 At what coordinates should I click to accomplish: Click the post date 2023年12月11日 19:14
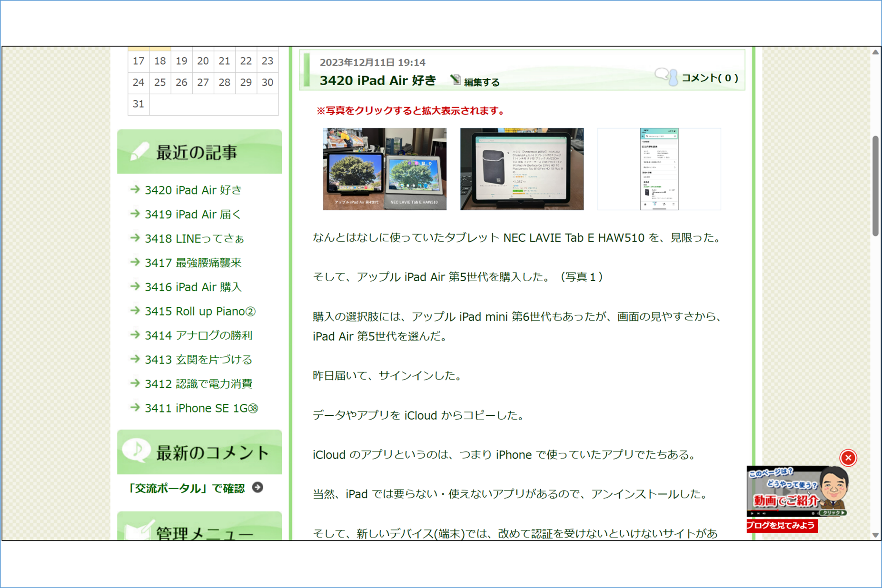pyautogui.click(x=372, y=62)
